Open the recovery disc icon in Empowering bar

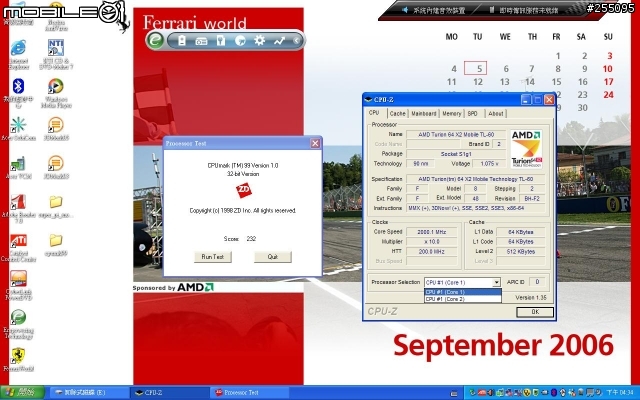pos(240,40)
